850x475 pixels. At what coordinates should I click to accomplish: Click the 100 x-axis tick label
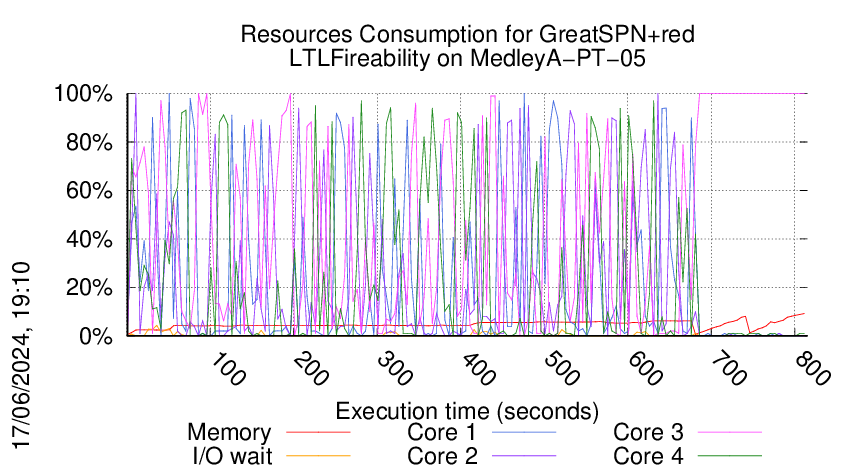(227, 369)
